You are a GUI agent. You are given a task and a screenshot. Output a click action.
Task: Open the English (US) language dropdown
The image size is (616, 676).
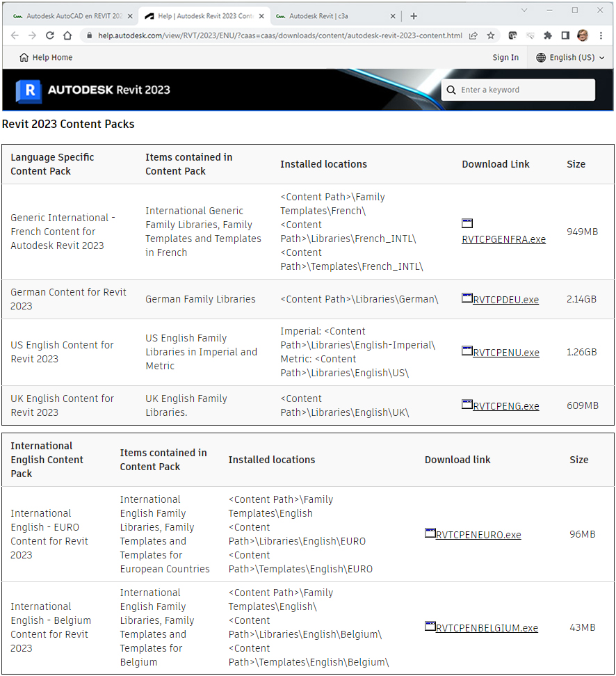click(570, 57)
